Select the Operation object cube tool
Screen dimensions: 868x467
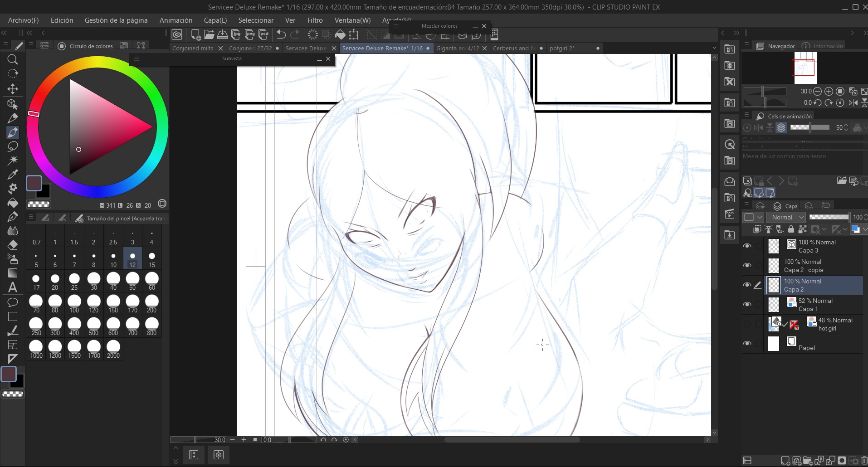click(x=13, y=104)
